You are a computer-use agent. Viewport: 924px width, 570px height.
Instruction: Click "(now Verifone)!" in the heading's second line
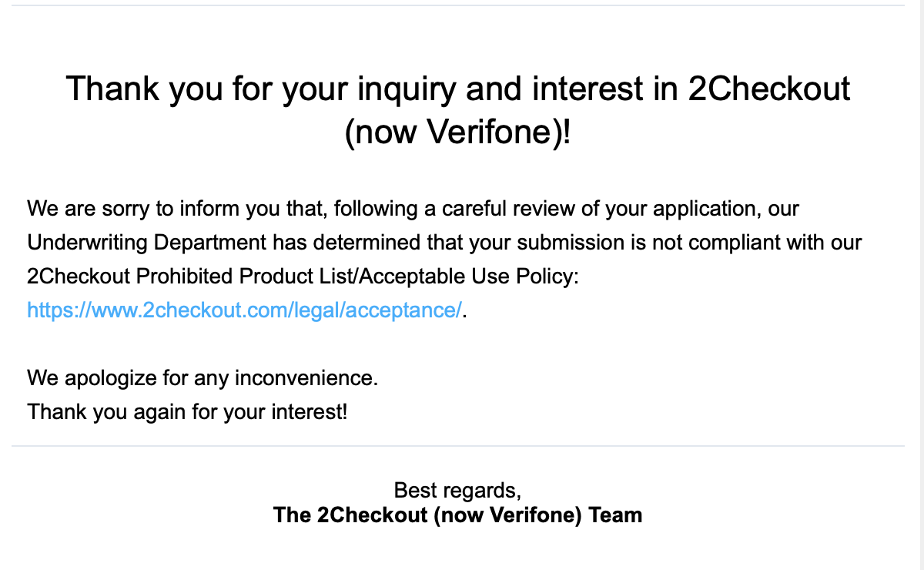pos(458,134)
